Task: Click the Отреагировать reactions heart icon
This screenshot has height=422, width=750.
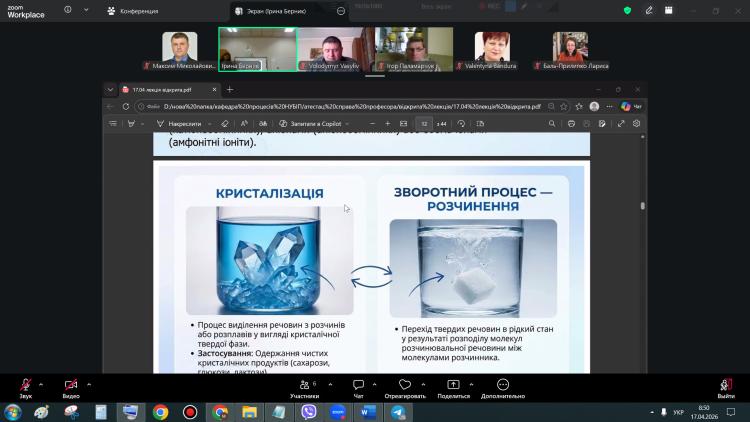Action: click(x=405, y=384)
